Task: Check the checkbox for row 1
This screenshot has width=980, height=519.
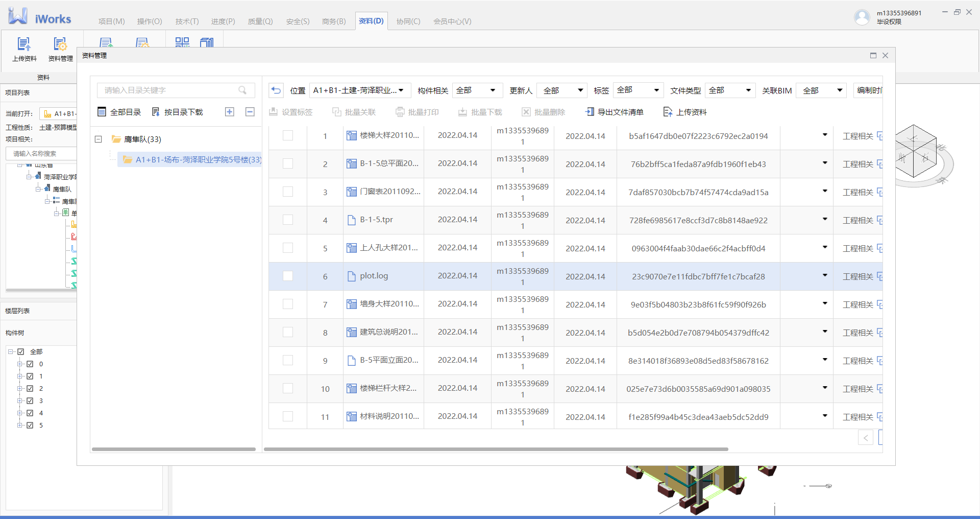Action: [288, 135]
